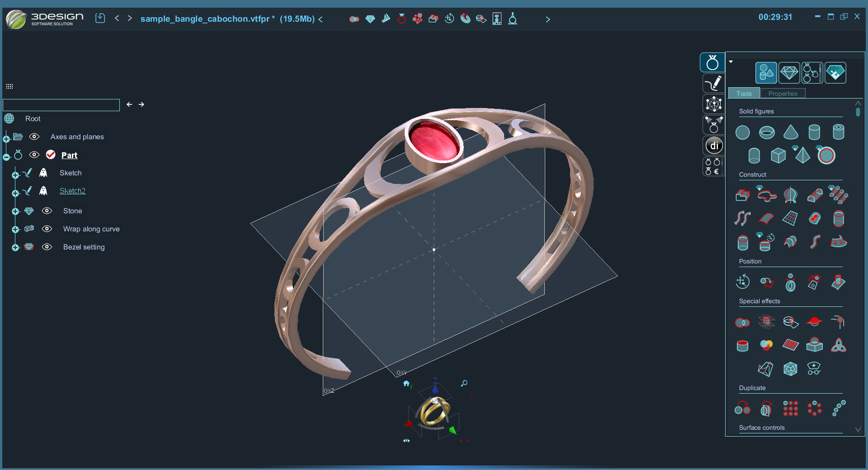Toggle the red checkmark on Part
868x470 pixels.
[x=51, y=155]
